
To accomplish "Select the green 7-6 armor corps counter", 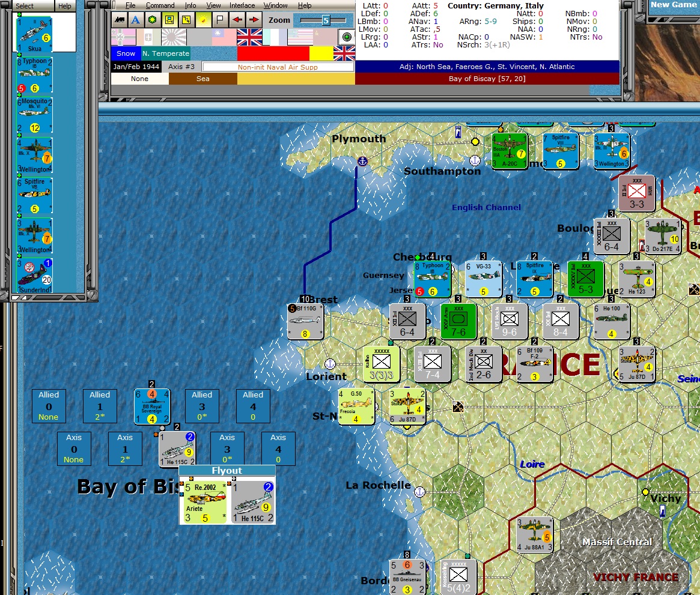I will pos(458,322).
